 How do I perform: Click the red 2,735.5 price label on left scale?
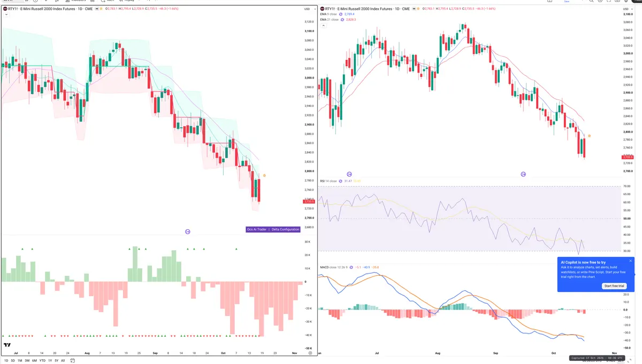click(308, 202)
